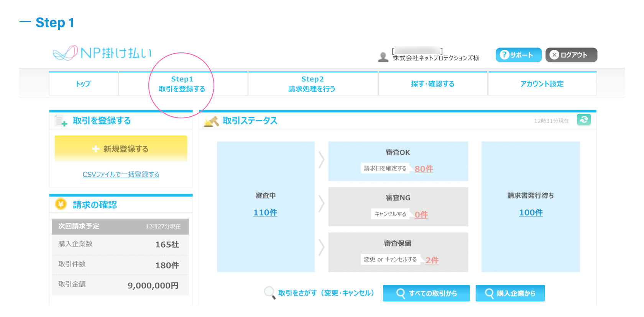Image resolution: width=644 pixels, height=317 pixels.
Task: Open the 0件 審査NG link
Action: (421, 215)
